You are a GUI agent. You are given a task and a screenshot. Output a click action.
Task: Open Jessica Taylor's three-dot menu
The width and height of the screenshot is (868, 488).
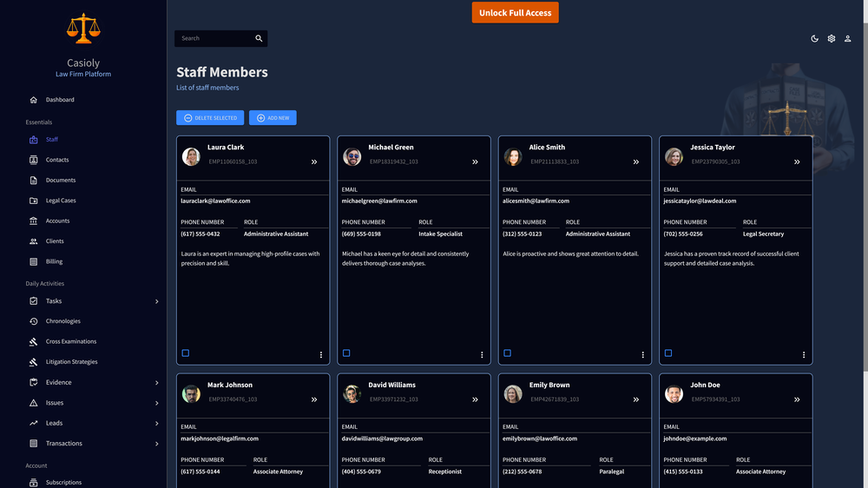(x=804, y=355)
